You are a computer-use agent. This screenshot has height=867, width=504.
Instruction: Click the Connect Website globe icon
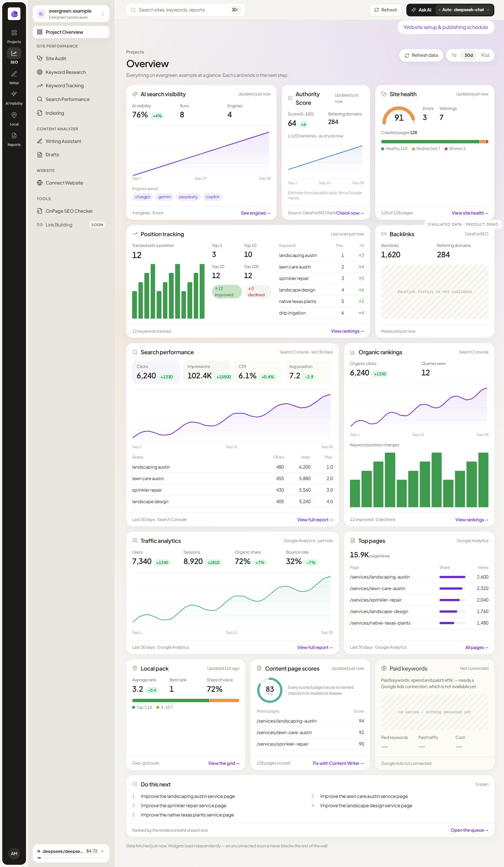[x=40, y=183]
